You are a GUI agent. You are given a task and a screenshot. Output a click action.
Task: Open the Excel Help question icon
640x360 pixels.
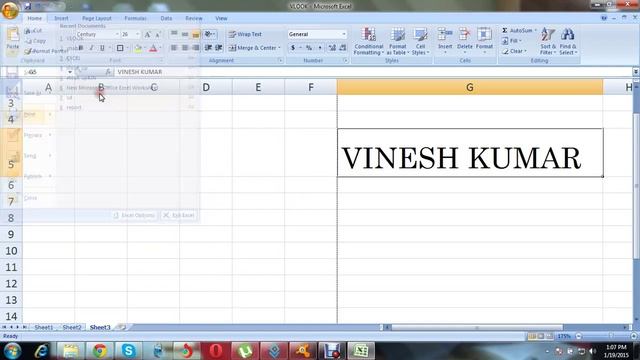click(x=604, y=18)
